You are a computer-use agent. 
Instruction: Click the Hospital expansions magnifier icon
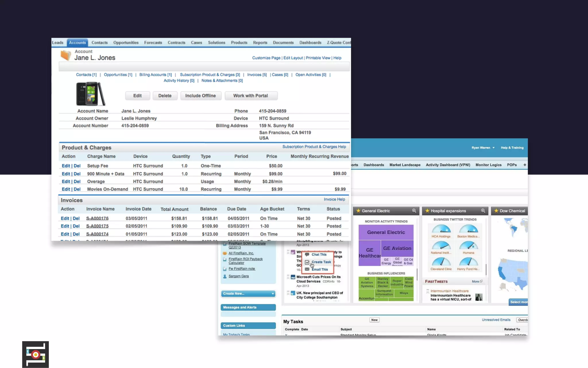483,211
